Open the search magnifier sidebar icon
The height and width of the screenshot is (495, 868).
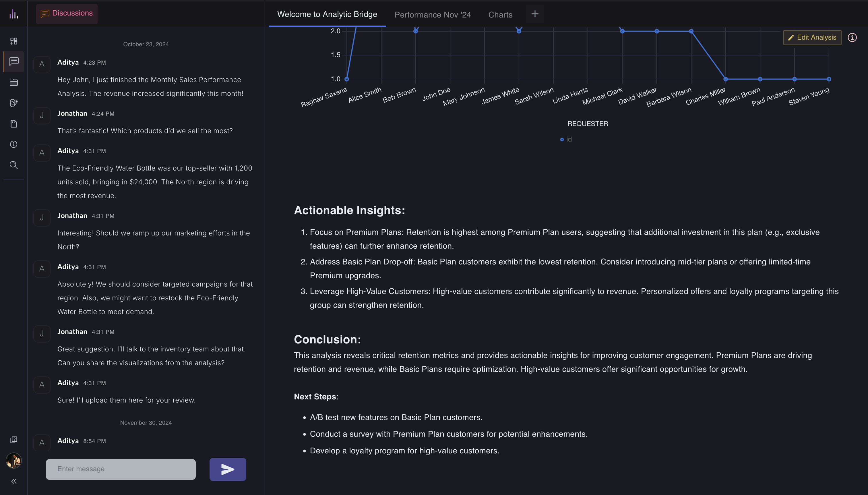click(x=13, y=165)
